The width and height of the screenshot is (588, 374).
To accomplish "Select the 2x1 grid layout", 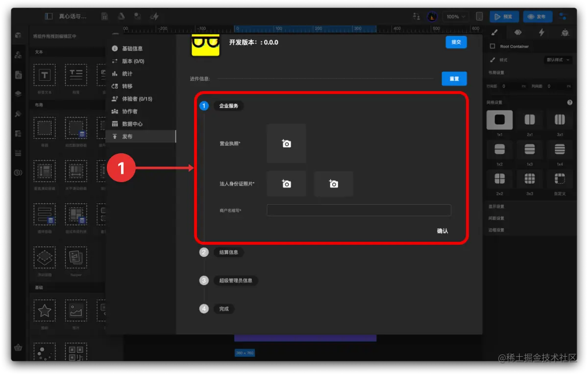I will click(530, 120).
